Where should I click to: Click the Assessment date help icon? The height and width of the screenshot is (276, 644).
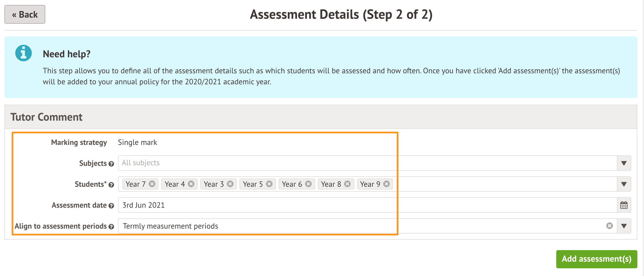[111, 206]
